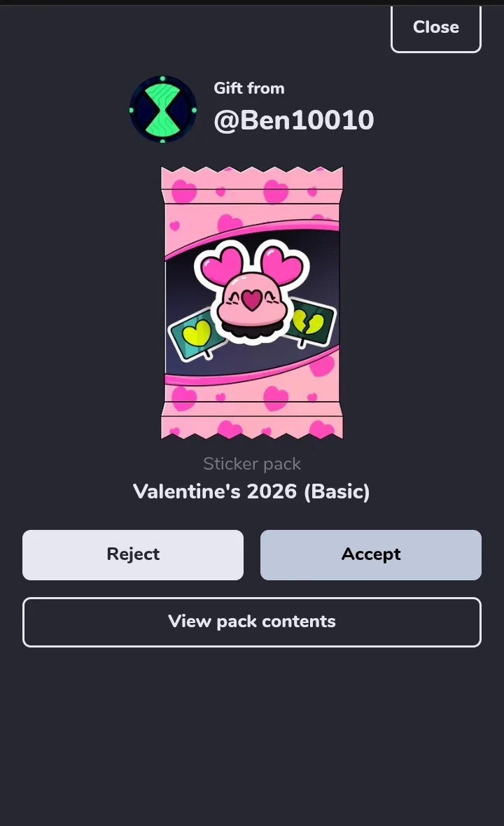This screenshot has height=826, width=504.
Task: Click the pink curved stripe below stickers
Action: click(x=252, y=372)
